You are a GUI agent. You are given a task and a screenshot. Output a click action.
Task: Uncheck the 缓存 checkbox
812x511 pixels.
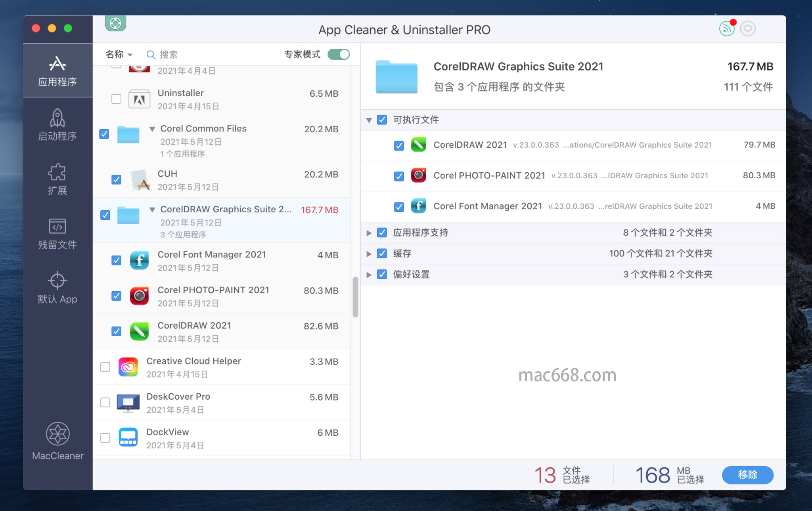tap(382, 254)
